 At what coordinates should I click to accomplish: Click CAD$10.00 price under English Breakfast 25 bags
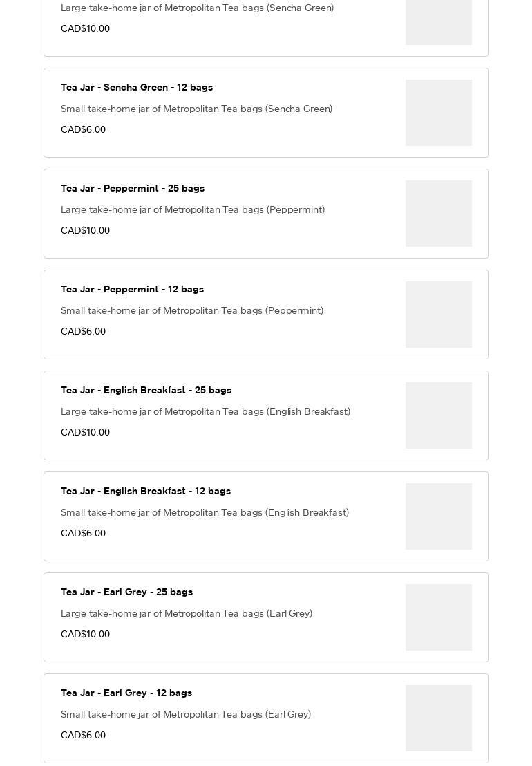point(86,432)
